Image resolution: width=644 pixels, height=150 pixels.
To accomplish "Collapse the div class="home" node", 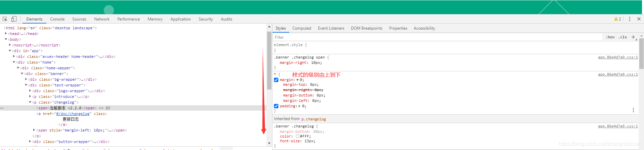I will [14, 62].
